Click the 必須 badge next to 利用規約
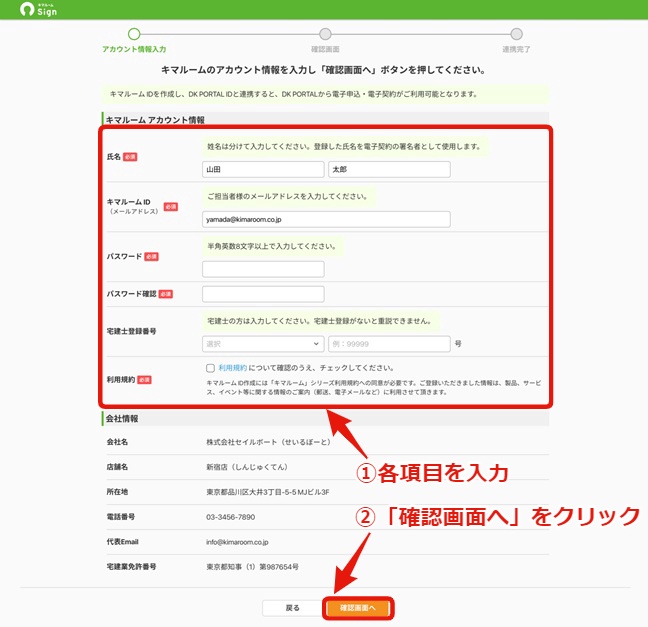This screenshot has height=627, width=648. click(x=144, y=380)
